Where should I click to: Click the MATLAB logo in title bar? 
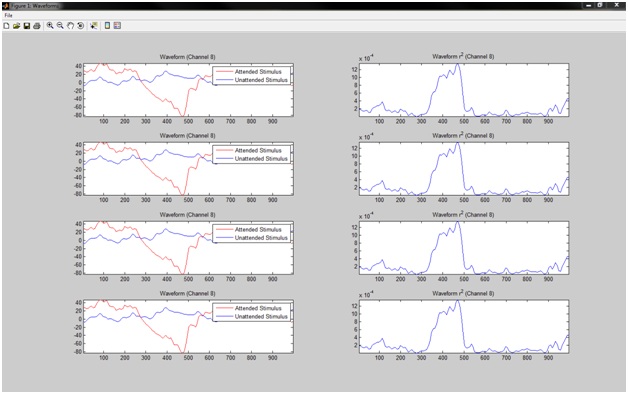coord(6,6)
